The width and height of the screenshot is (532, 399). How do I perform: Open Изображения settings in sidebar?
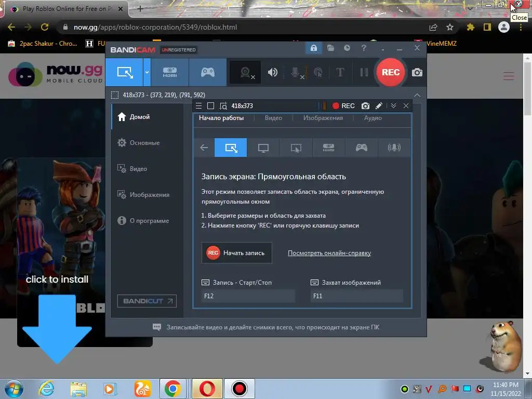147,195
